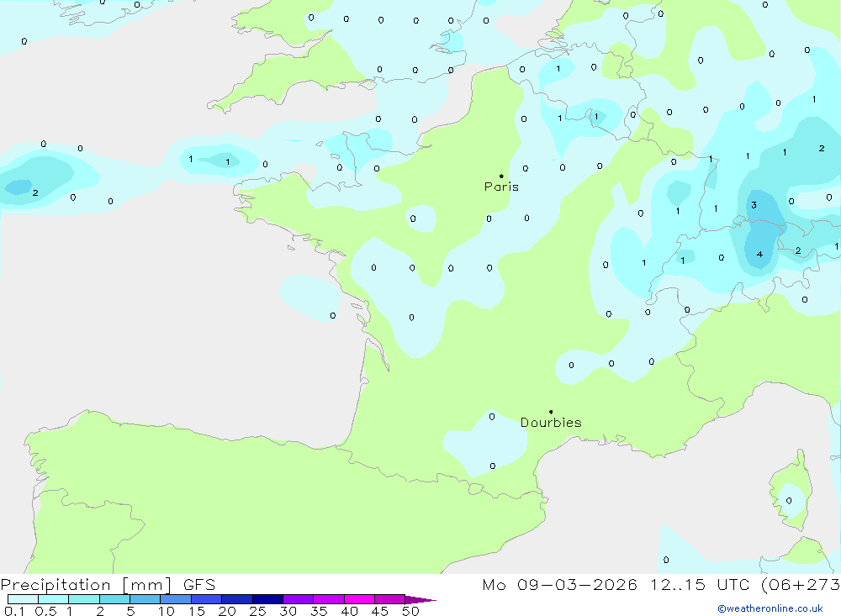
Task: Pick the legend swatch between 5 and 10
Action: tap(145, 599)
